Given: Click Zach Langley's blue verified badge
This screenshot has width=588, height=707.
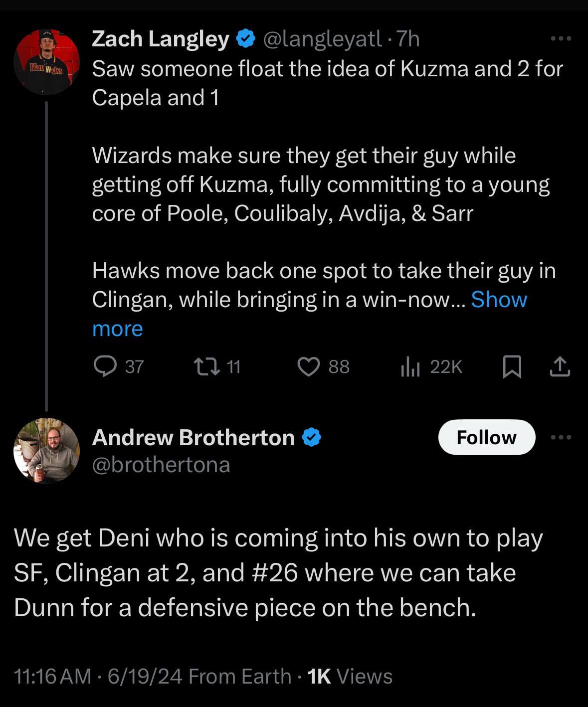Looking at the screenshot, I should point(245,39).
